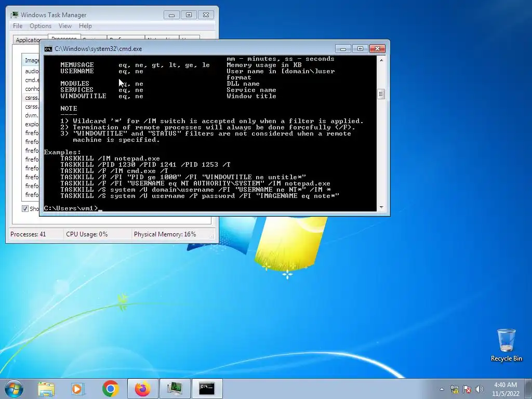Launch Windows Media Player from taskbar
This screenshot has height=399, width=532.
pos(78,389)
